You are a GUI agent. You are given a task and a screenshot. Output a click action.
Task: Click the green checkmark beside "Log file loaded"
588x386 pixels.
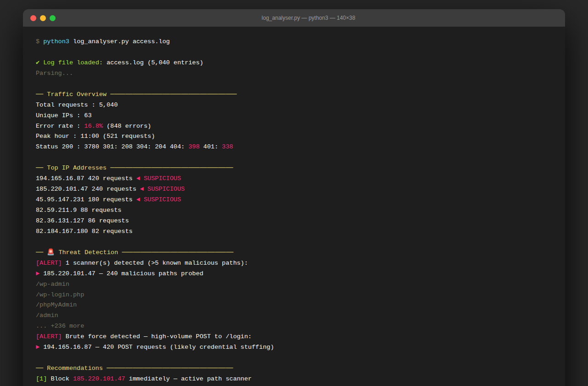coord(38,62)
